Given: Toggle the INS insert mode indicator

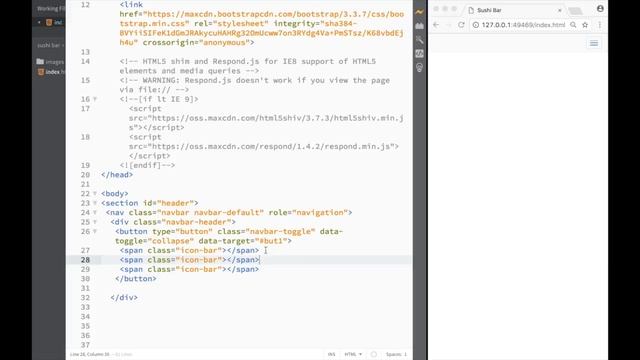Looking at the screenshot, I should 331,354.
